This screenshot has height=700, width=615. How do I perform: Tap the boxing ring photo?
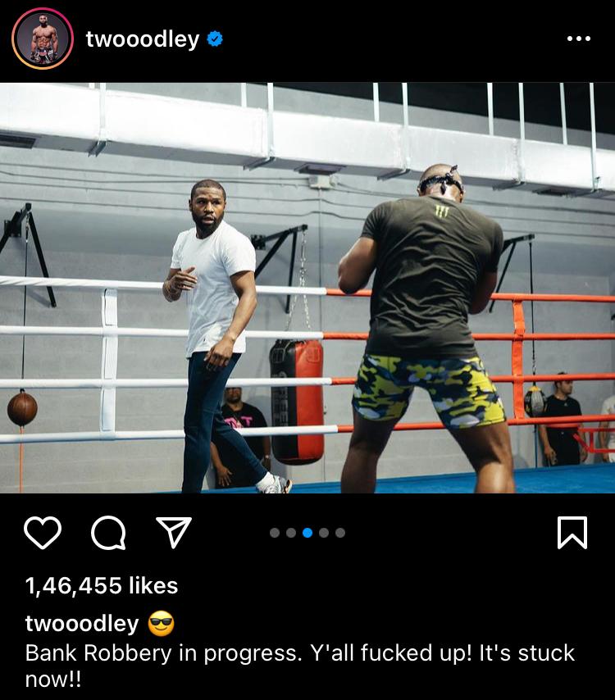(x=307, y=288)
